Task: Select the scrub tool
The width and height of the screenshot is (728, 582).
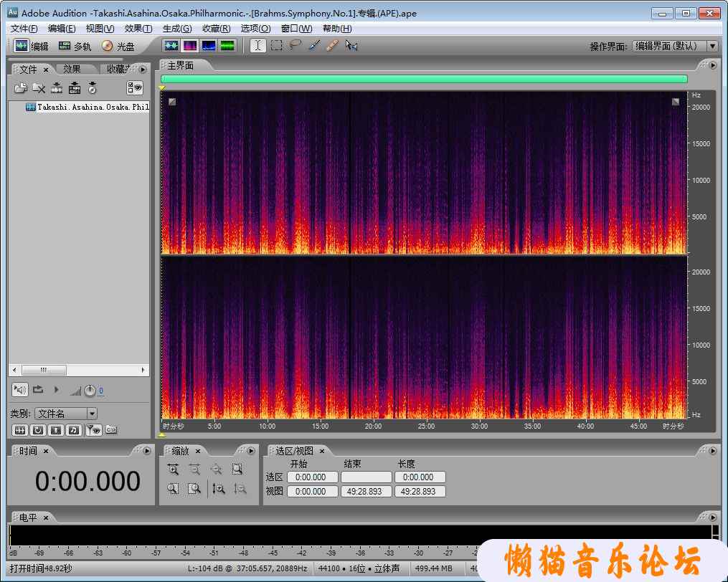Action: coord(351,45)
